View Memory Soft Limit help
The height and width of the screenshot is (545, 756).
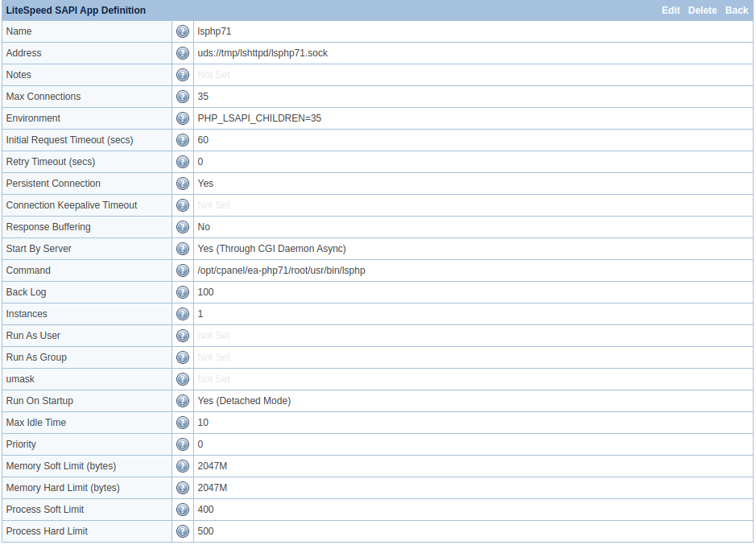[x=183, y=465]
